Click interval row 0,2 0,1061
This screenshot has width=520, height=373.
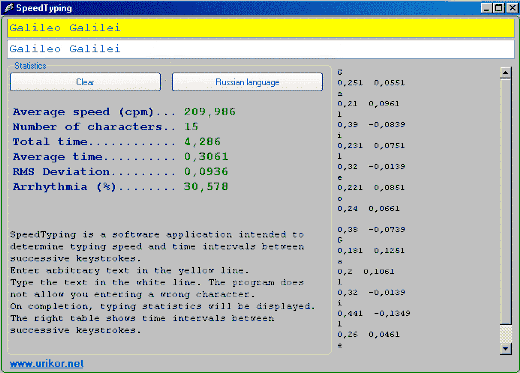(366, 272)
